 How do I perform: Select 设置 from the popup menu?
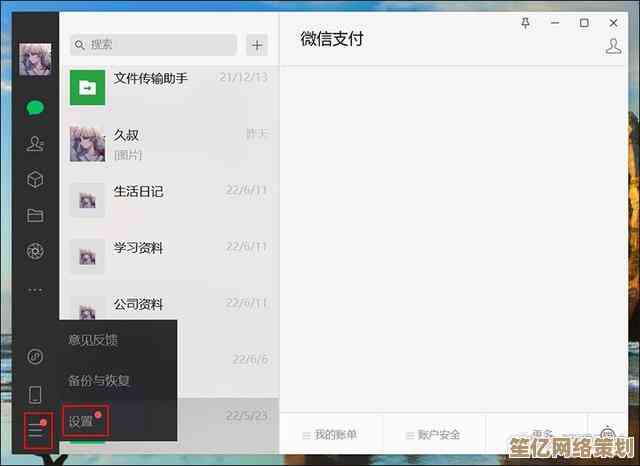point(84,421)
